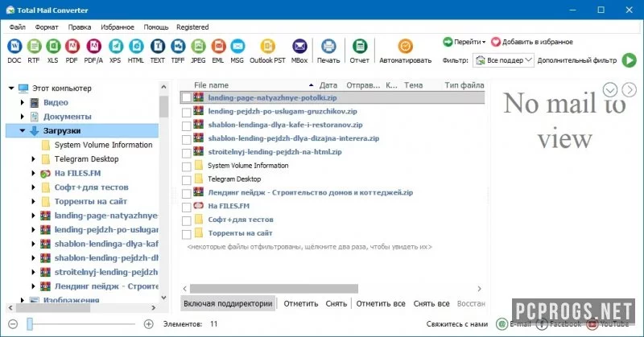Click the Снять все button
644x337 pixels.
pos(431,304)
